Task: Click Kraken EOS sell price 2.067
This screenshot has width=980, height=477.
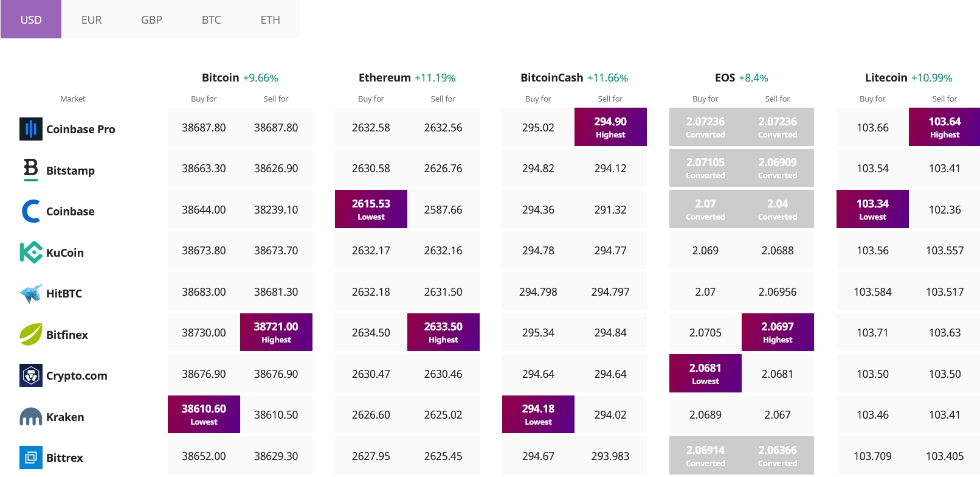Action: 778,415
